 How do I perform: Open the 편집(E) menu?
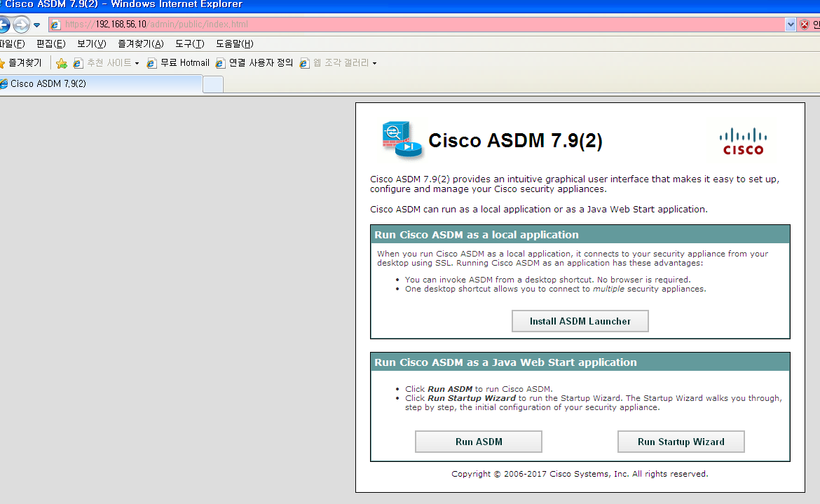pos(50,44)
